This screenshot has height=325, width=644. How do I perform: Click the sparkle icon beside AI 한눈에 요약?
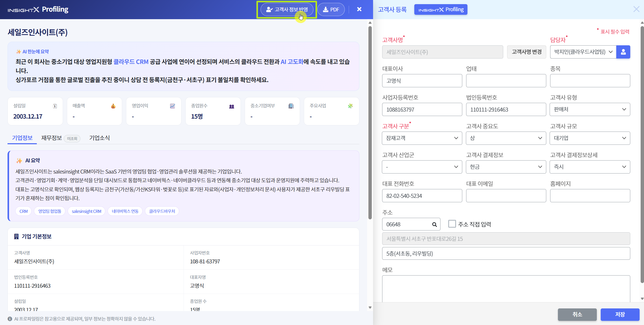[x=18, y=52]
